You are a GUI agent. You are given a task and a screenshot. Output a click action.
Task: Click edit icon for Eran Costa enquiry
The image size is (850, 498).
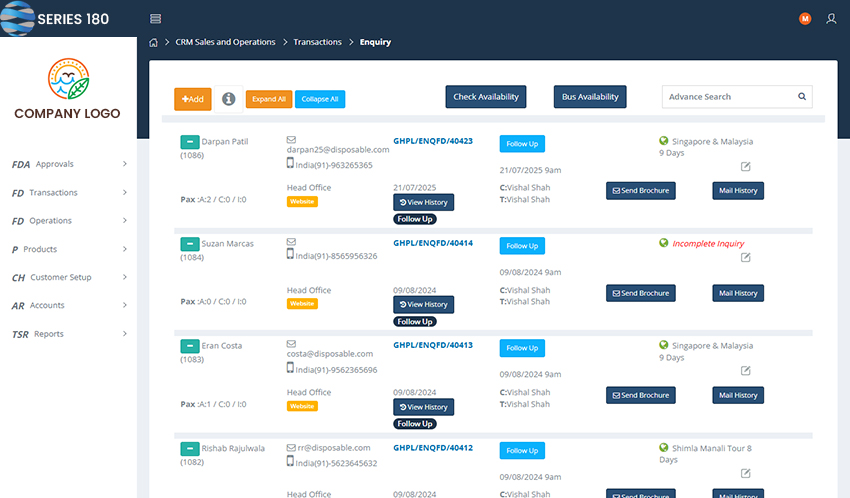[745, 370]
